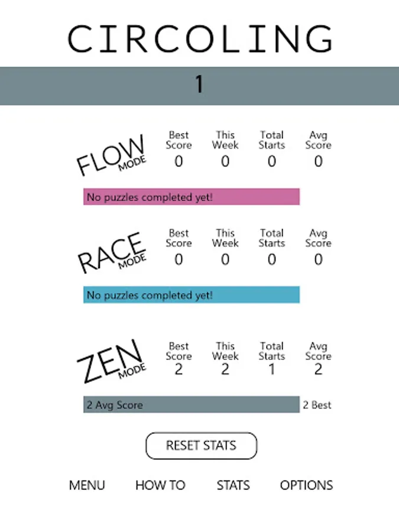Click the Zen Mode logo

coord(110,360)
